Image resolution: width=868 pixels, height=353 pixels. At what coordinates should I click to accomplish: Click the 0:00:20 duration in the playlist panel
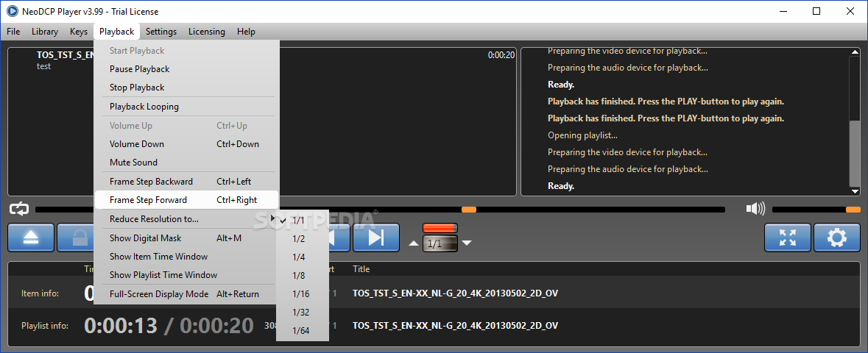[501, 54]
